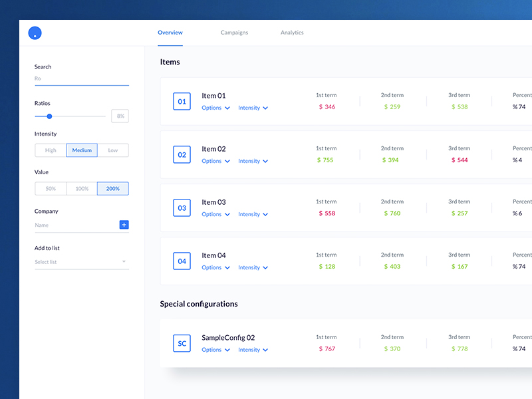
Task: Click the 03 badge icon for Item 03
Action: 182,208
